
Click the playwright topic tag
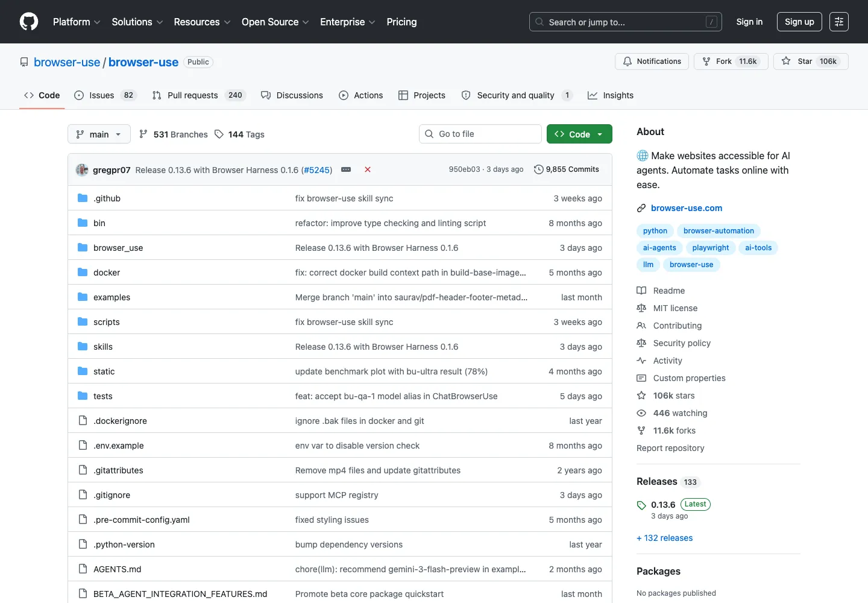711,248
